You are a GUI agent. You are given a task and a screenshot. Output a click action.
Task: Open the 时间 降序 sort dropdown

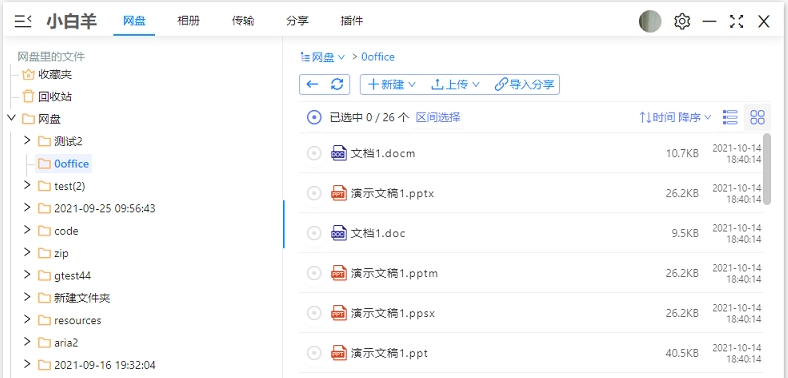click(675, 118)
